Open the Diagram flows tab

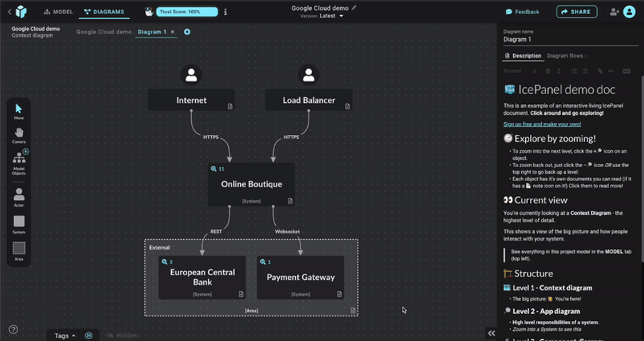point(566,56)
